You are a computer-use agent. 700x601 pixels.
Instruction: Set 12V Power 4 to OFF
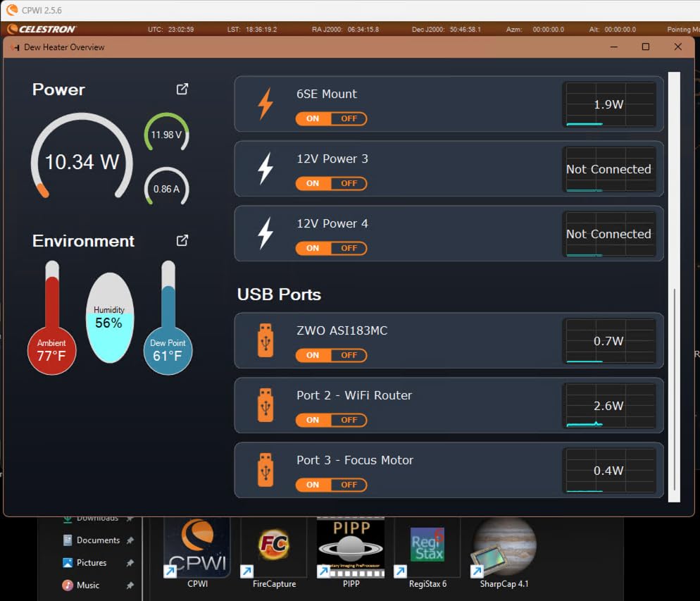point(349,248)
